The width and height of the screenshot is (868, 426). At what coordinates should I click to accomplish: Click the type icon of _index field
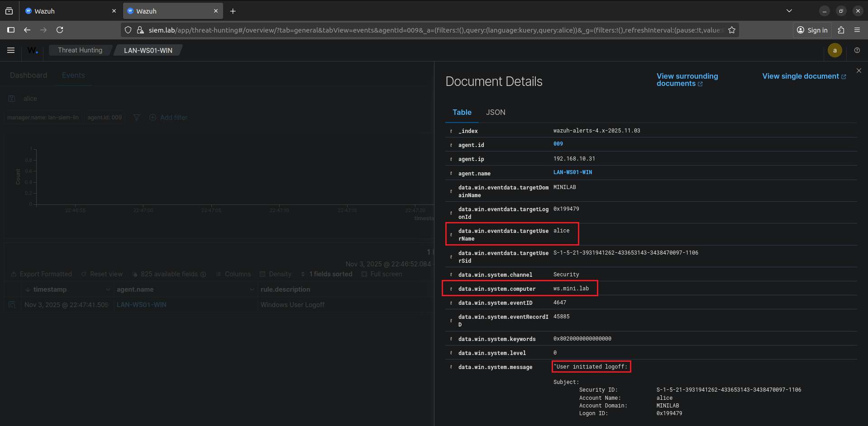[x=451, y=131]
